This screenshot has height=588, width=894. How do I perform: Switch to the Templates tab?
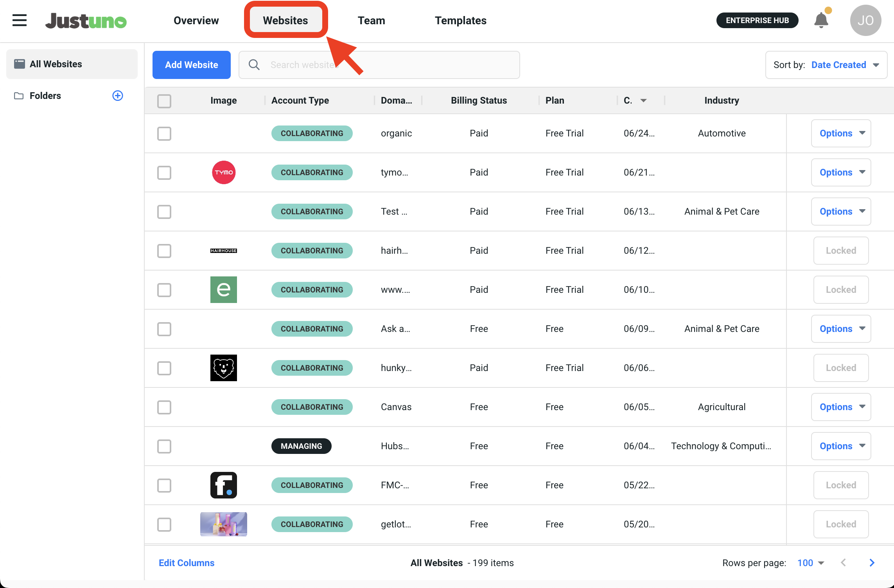pyautogui.click(x=460, y=20)
